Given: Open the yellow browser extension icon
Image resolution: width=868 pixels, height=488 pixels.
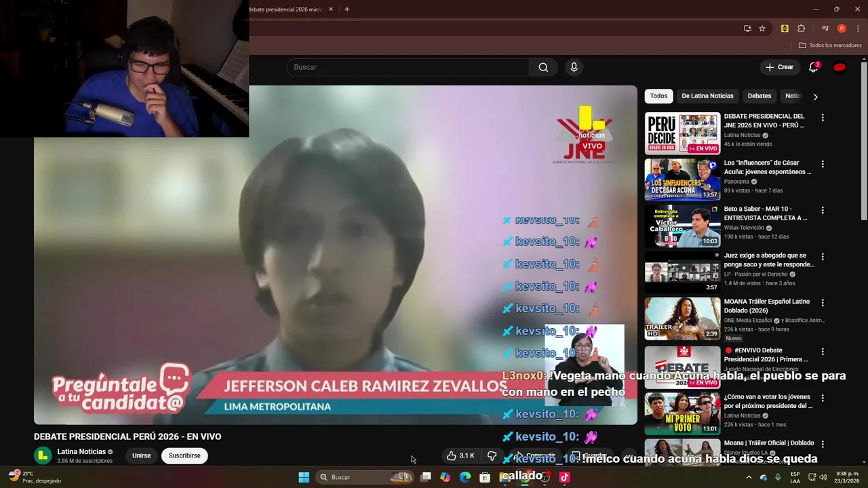Looking at the screenshot, I should [785, 28].
